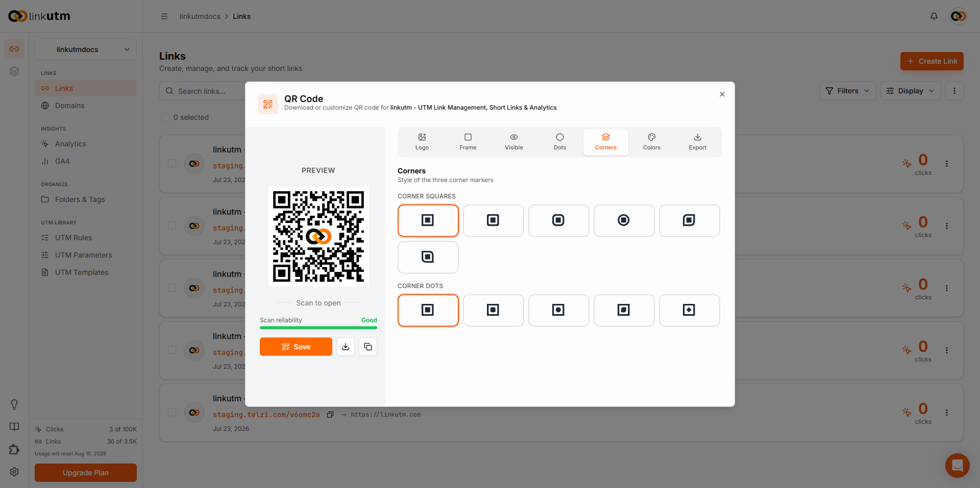The height and width of the screenshot is (488, 980).
Task: Open the first link row's three-dot menu
Action: pos(947,164)
